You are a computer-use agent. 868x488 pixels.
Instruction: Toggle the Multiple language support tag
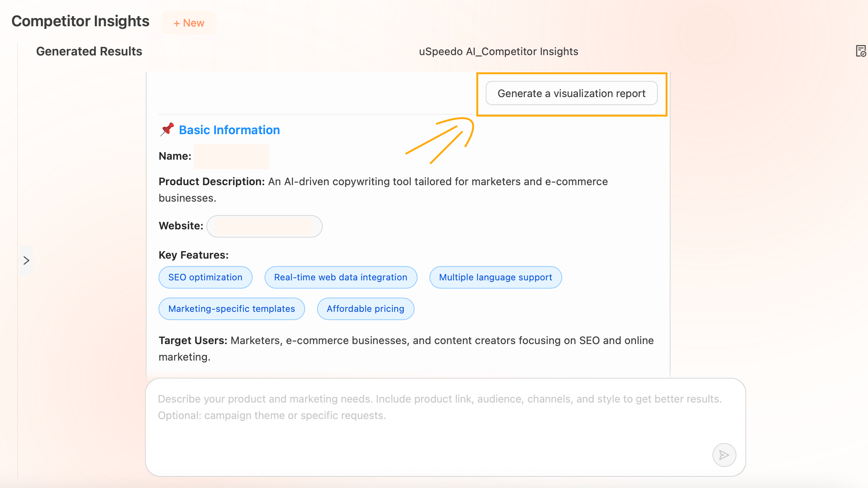click(x=495, y=277)
